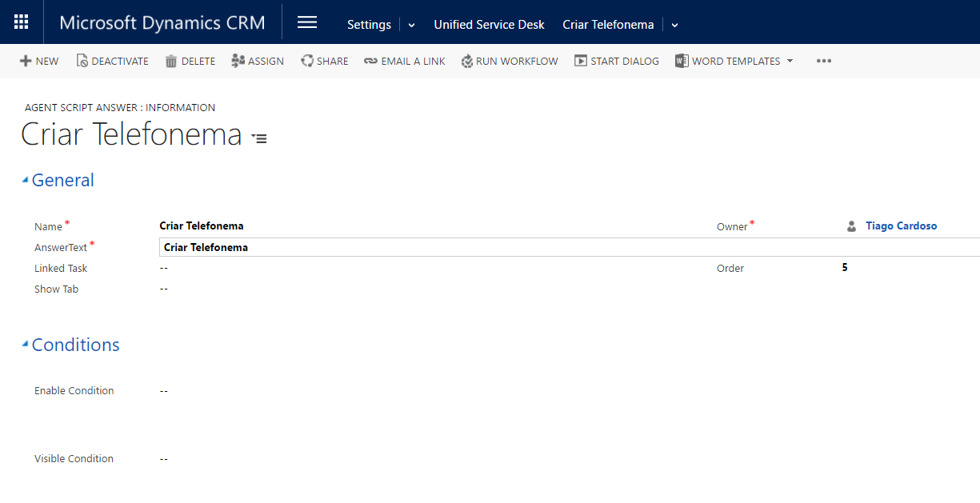Open the Word Templates dropdown
Image resolution: width=980 pixels, height=503 pixels.
[x=790, y=61]
